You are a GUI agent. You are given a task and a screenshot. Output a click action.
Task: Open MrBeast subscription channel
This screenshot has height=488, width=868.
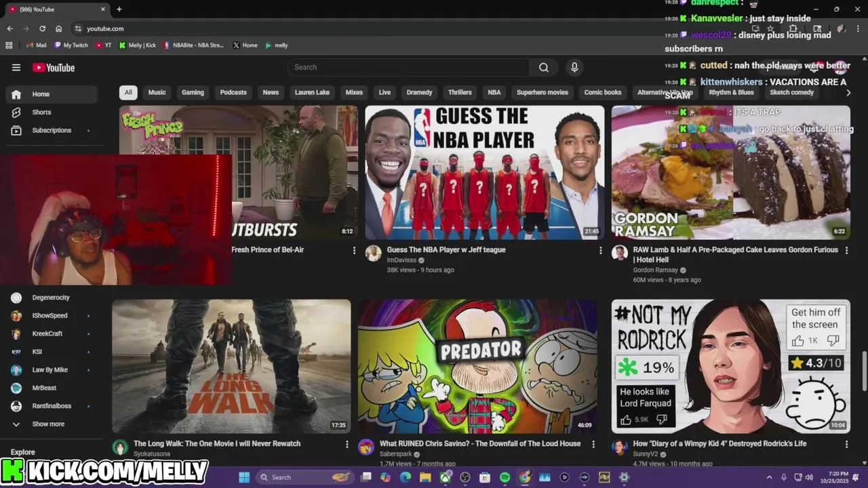pyautogui.click(x=52, y=388)
